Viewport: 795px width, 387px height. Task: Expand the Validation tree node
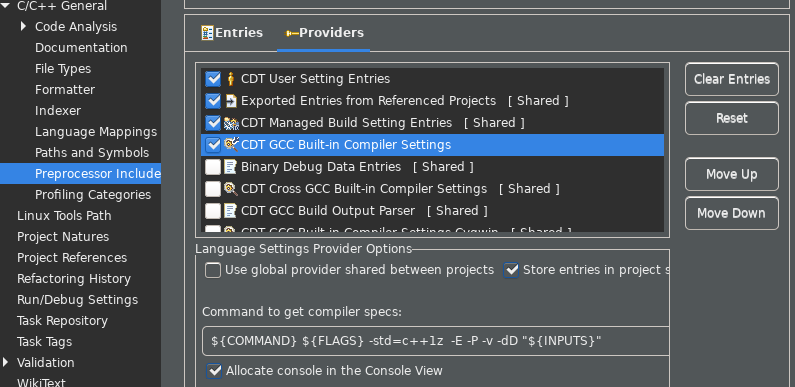coord(6,362)
